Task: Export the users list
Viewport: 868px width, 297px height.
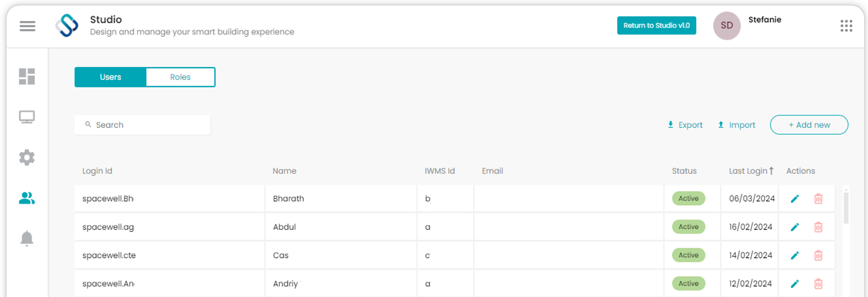Action: (685, 125)
